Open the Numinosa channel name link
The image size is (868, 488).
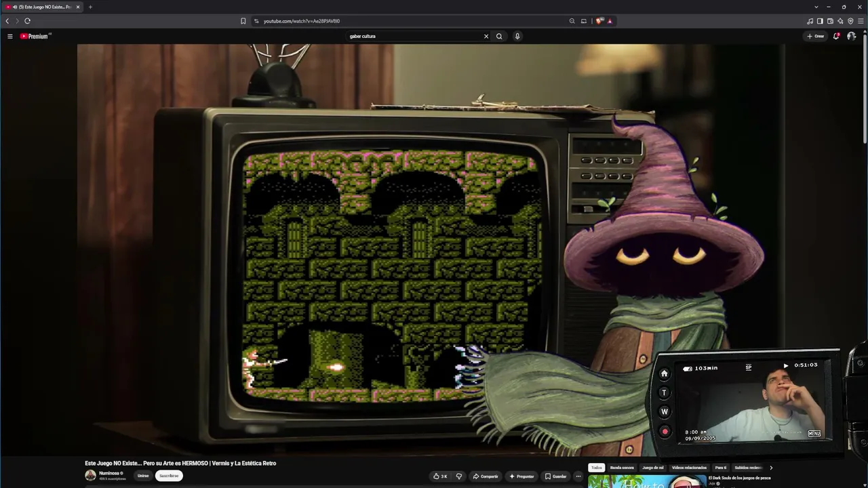108,473
